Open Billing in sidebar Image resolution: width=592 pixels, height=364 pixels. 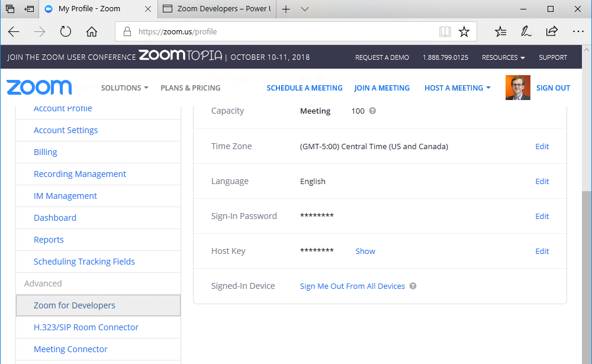(x=46, y=152)
